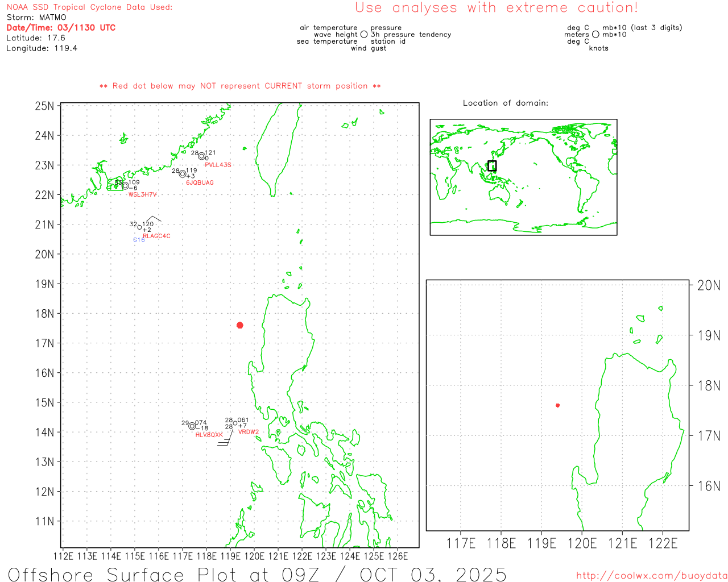
Task: Select station circle beside 6JQBUAG
Action: click(183, 174)
